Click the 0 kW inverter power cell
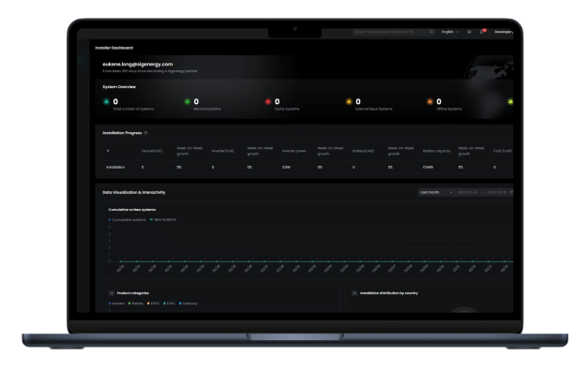This screenshot has width=588, height=371. coord(286,167)
